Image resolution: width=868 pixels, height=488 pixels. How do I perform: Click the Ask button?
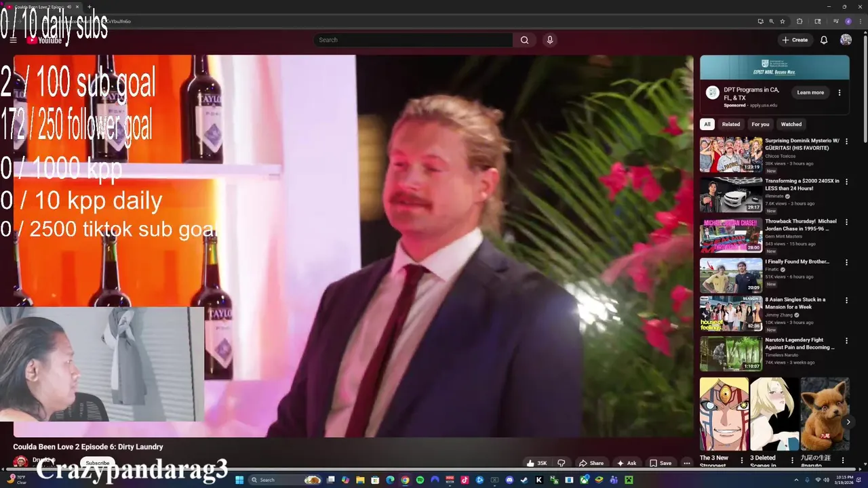pyautogui.click(x=627, y=463)
